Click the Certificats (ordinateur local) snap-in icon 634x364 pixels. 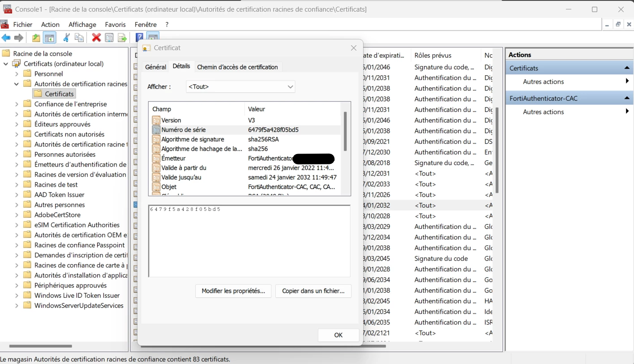[x=17, y=64]
